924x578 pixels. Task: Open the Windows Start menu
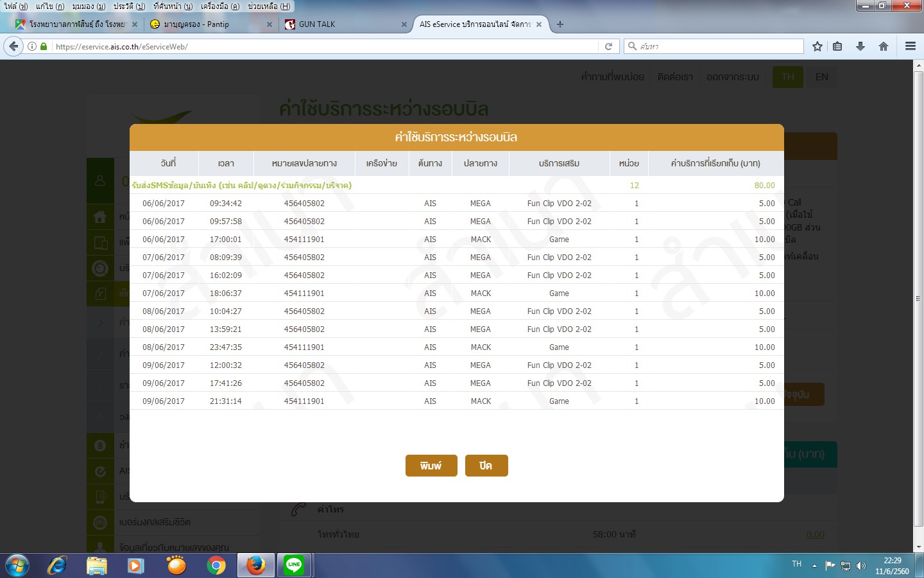(x=17, y=566)
